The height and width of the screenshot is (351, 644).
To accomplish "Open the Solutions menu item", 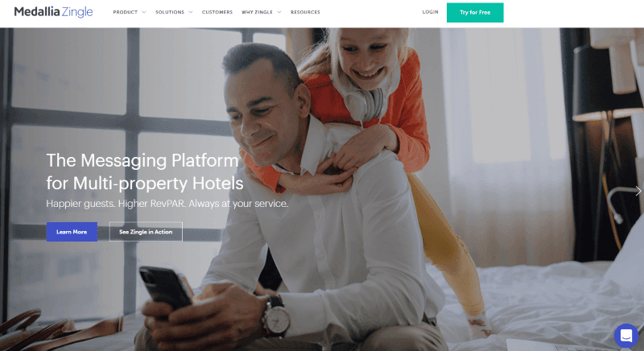I will pyautogui.click(x=170, y=12).
